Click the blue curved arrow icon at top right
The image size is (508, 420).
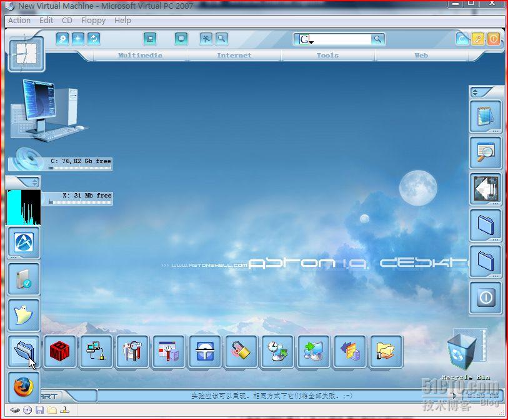point(462,39)
